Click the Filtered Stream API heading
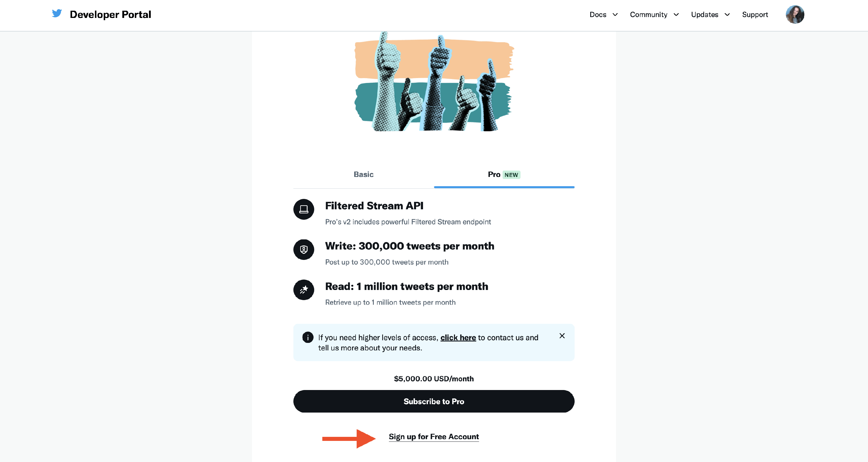Screen dimensions: 868x462 coord(374,206)
